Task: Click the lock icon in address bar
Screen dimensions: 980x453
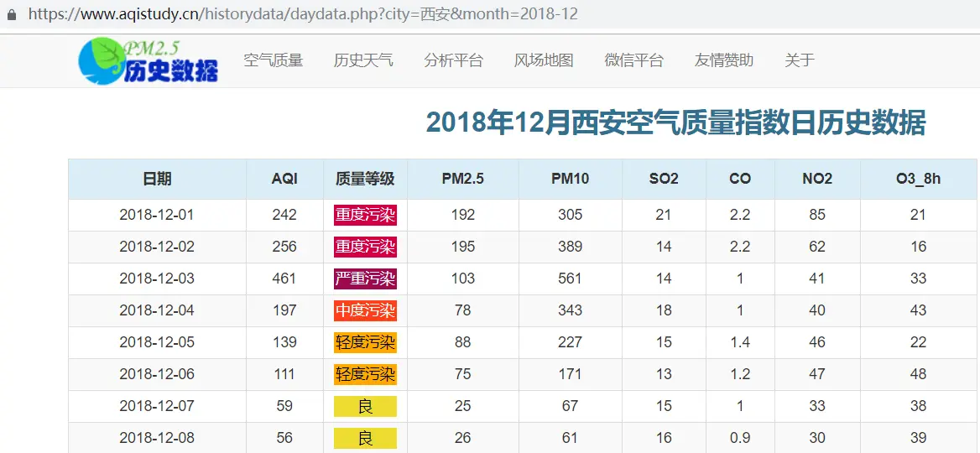Action: (12, 15)
